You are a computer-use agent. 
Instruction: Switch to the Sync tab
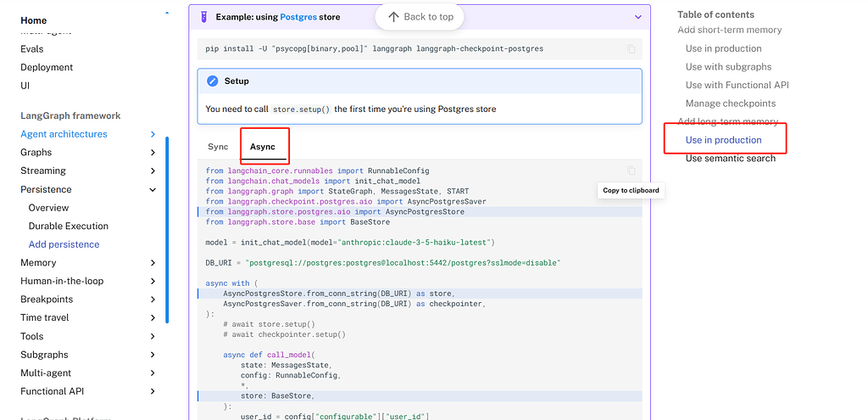[218, 147]
